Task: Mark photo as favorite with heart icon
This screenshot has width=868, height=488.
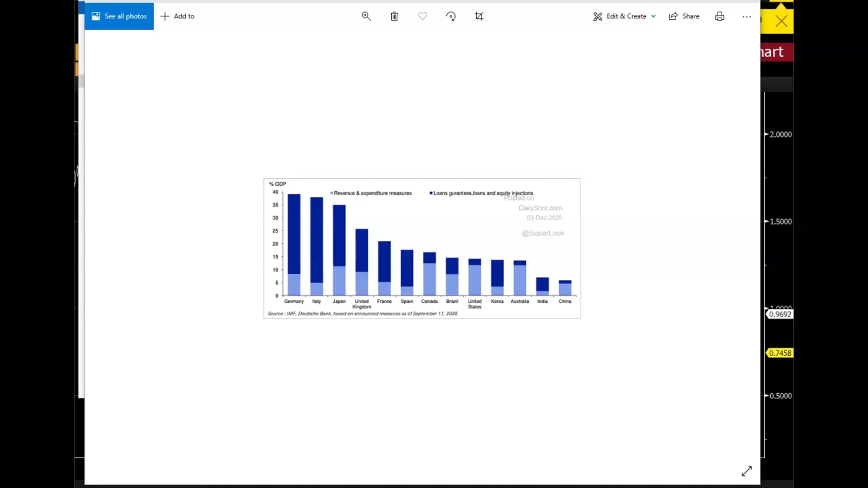Action: pyautogui.click(x=422, y=16)
